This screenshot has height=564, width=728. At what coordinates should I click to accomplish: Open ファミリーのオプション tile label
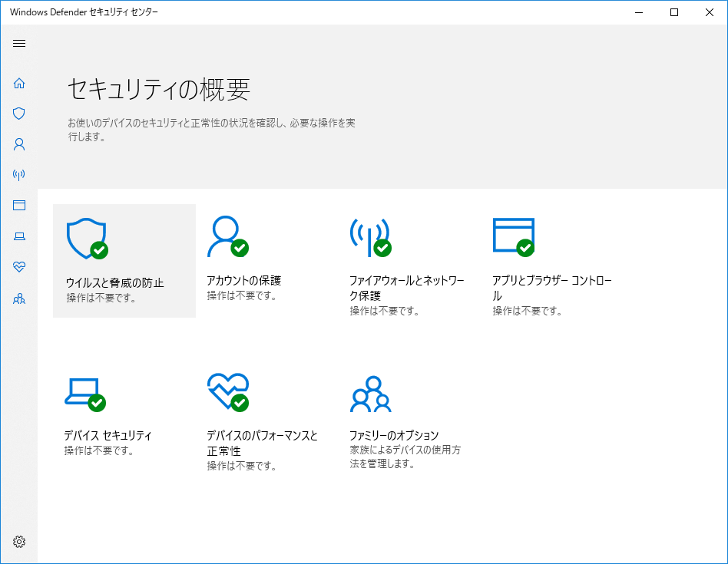[394, 436]
